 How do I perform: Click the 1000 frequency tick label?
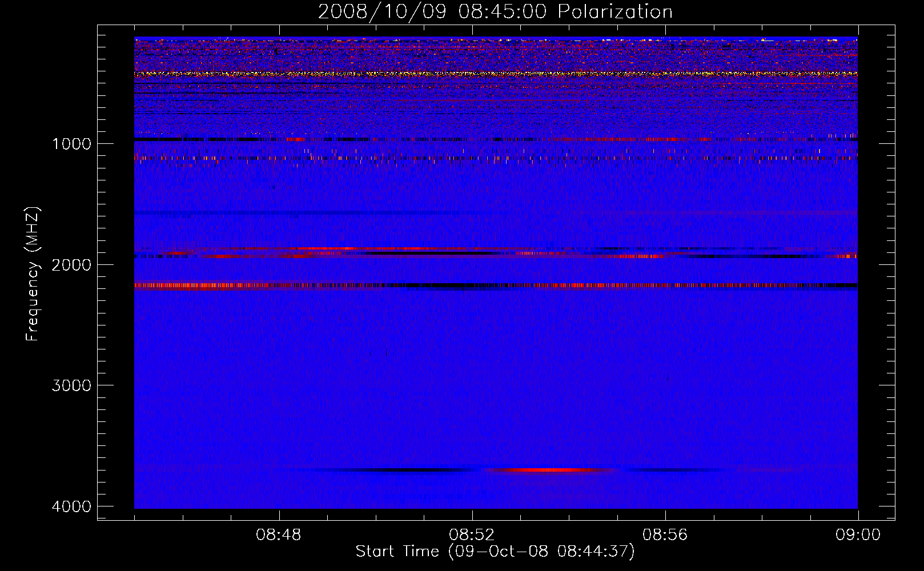(x=71, y=143)
